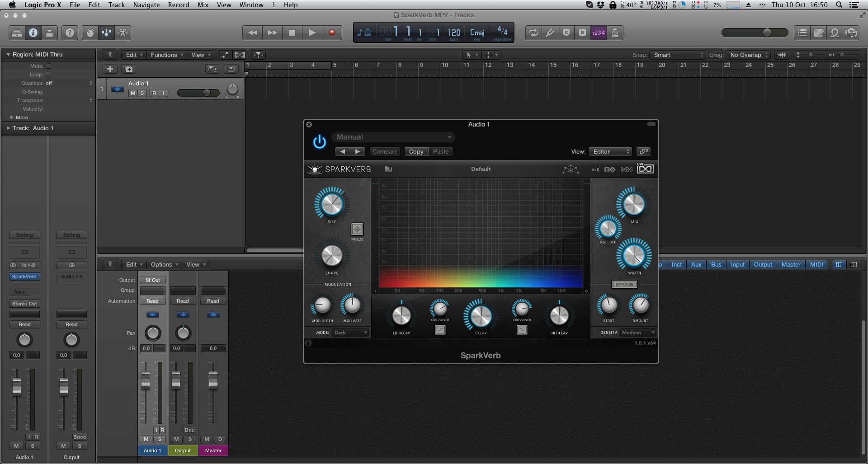Screen dimensions: 868x464
Task: Toggle the Inspector button
Action: [x=33, y=33]
